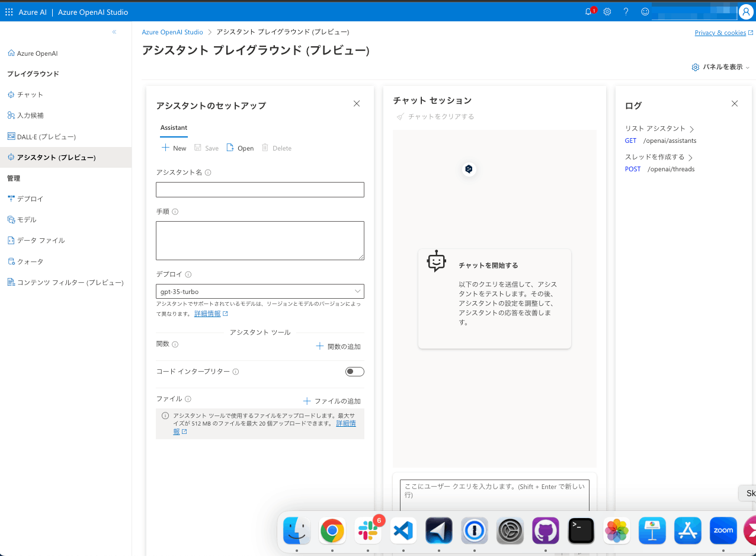Open the notifications bell
Image resolution: width=756 pixels, height=556 pixels.
click(x=589, y=12)
